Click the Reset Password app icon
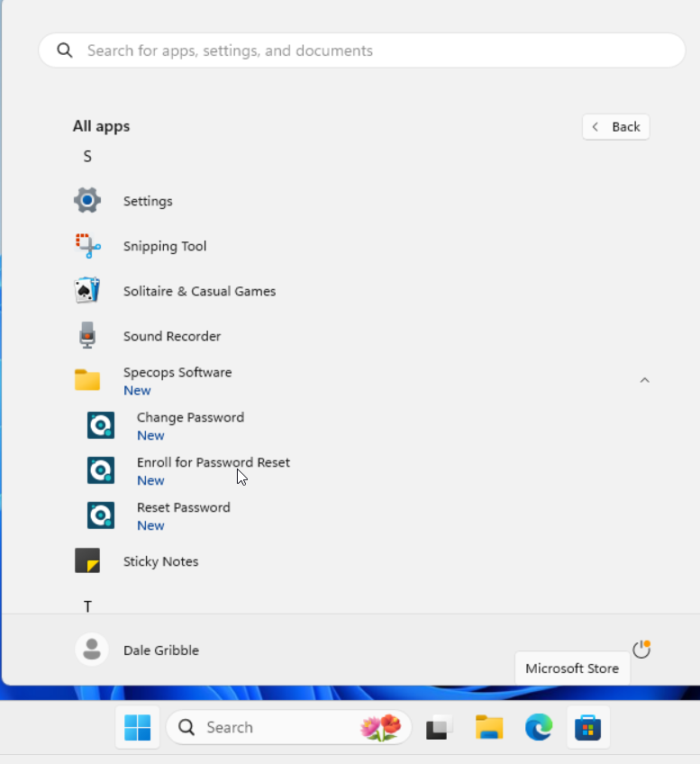The image size is (700, 764). pyautogui.click(x=101, y=515)
